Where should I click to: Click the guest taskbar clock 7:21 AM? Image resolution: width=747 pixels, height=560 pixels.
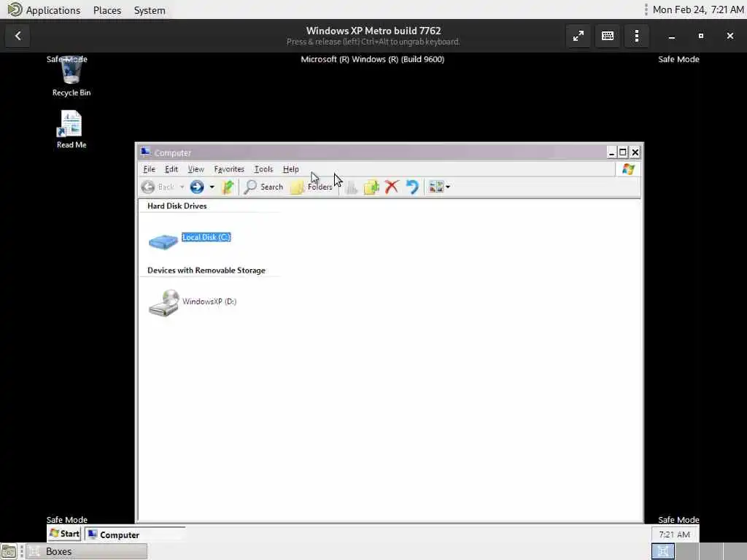click(x=674, y=534)
